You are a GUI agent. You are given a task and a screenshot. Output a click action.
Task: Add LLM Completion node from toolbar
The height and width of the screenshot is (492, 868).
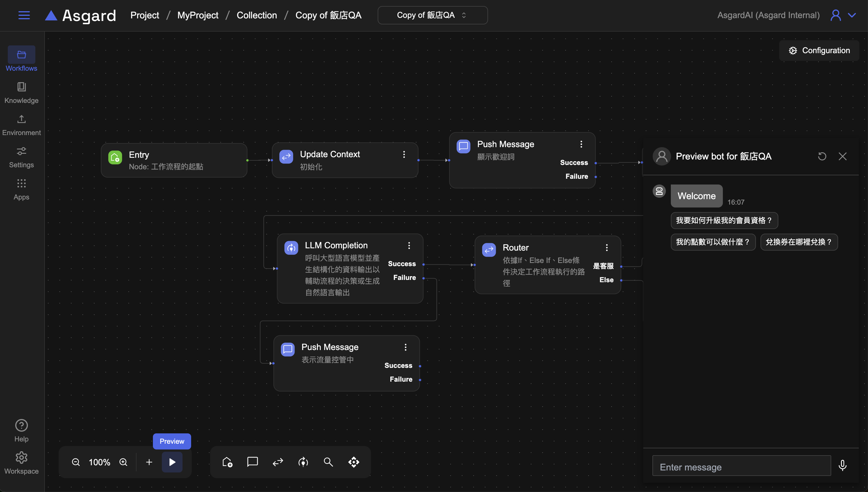(x=303, y=462)
